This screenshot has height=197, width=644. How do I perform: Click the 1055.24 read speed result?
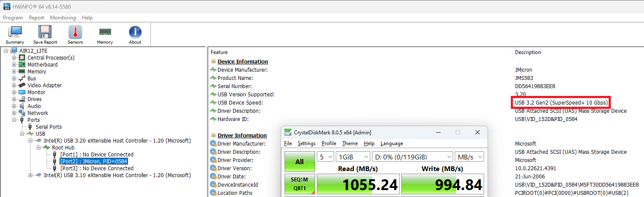click(x=357, y=184)
